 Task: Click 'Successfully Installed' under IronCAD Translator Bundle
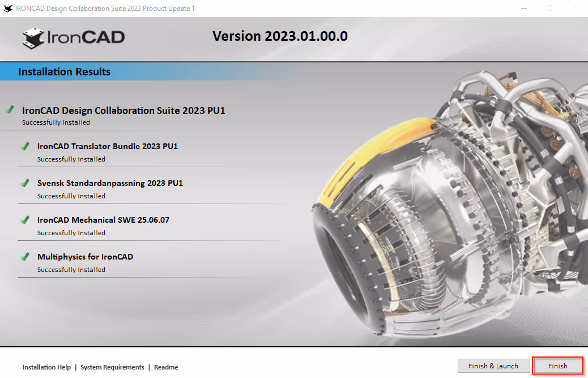(x=71, y=159)
